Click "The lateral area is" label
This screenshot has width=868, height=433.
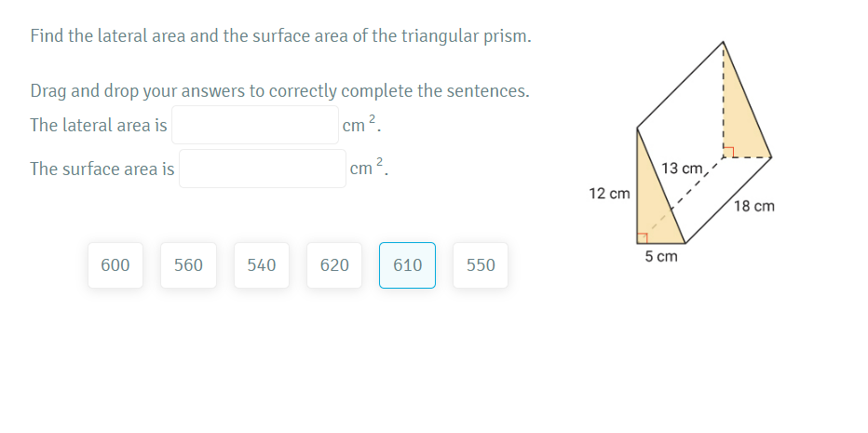pyautogui.click(x=99, y=125)
